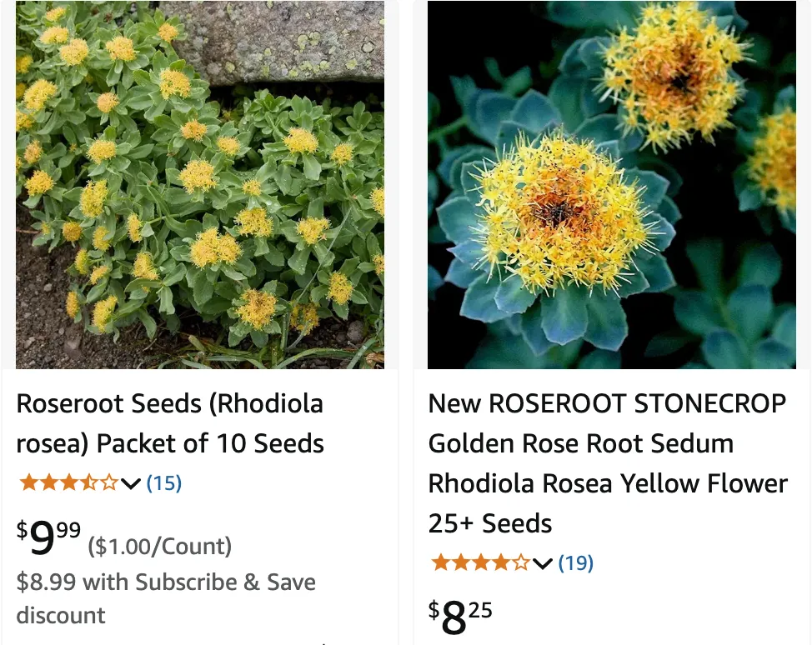Click the first star of the Roseroot Seeds rating
The width and height of the screenshot is (812, 645).
pos(29,482)
